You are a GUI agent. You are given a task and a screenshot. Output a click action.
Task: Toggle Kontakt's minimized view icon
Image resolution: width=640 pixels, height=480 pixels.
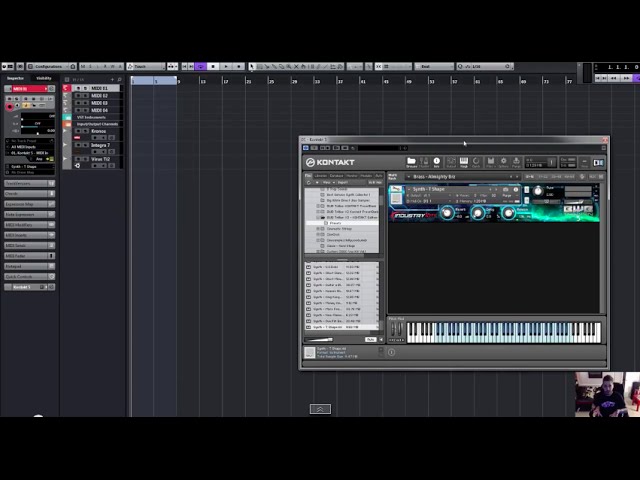pos(584,162)
